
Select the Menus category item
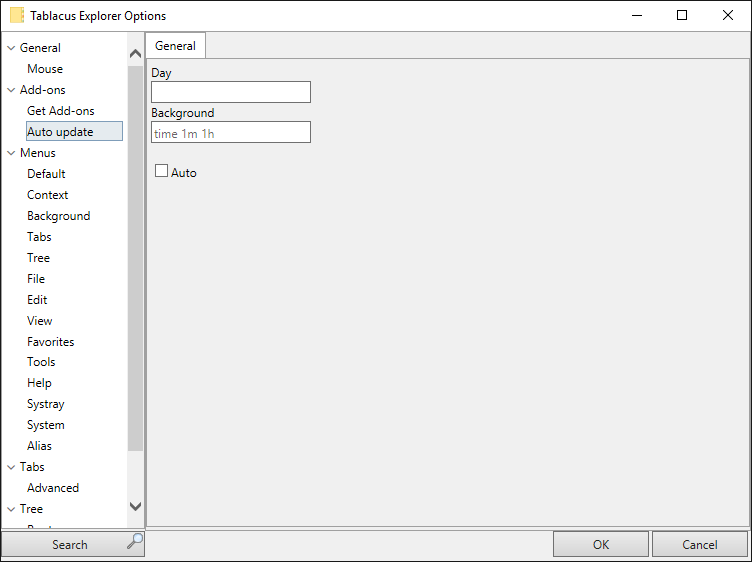[38, 153]
